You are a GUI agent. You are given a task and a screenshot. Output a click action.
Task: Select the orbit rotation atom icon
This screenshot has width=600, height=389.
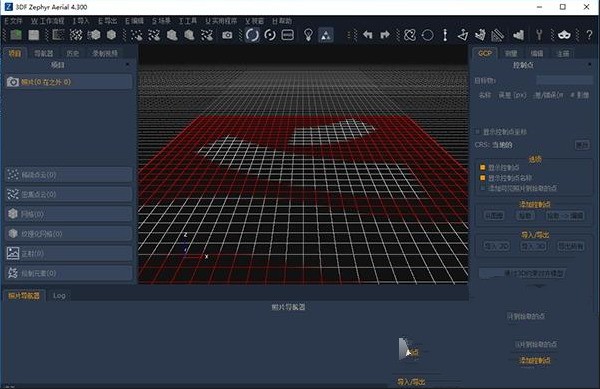click(410, 35)
